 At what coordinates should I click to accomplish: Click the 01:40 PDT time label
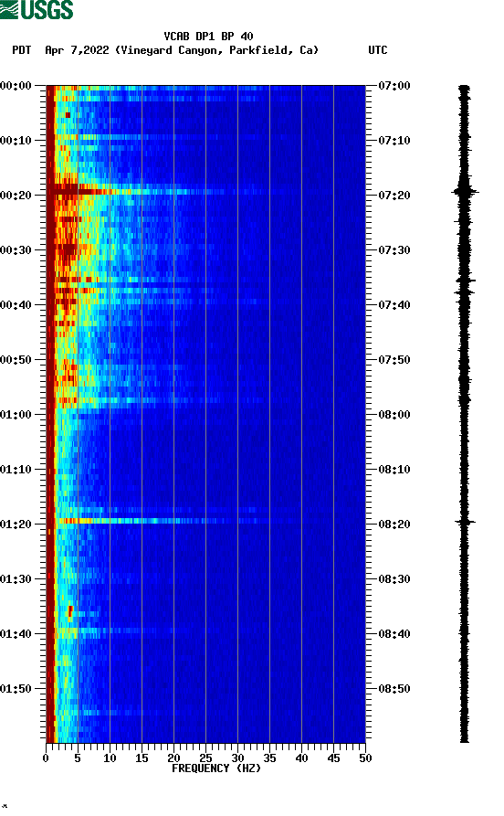(16, 633)
